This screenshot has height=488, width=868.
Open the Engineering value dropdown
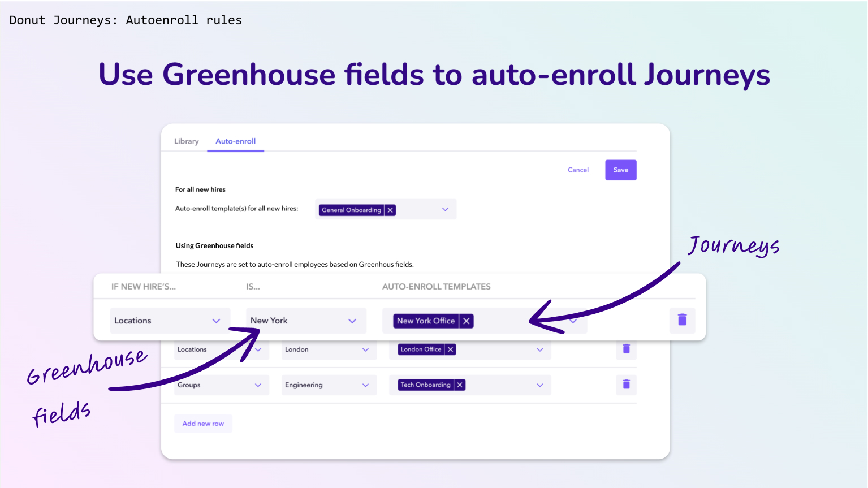click(365, 385)
